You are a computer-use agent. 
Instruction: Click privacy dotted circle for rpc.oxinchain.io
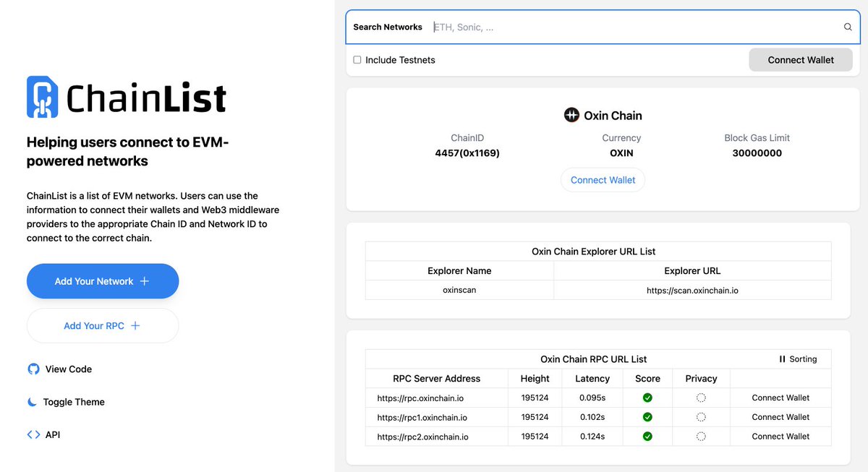pyautogui.click(x=701, y=398)
